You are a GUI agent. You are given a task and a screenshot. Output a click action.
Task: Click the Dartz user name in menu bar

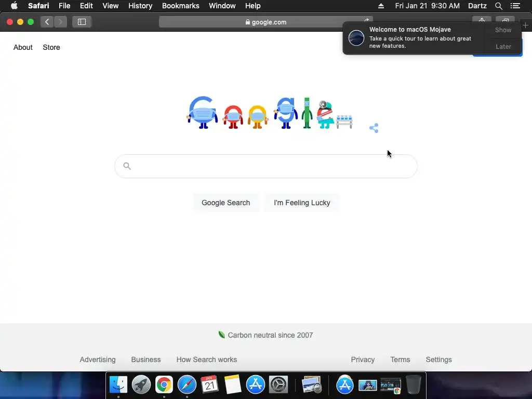tap(477, 6)
